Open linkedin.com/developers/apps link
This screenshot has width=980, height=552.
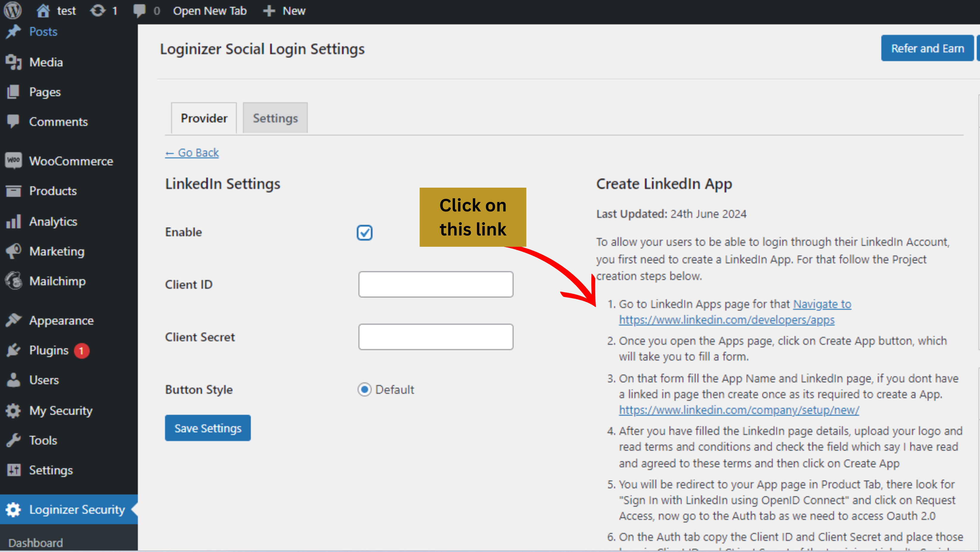(x=727, y=320)
